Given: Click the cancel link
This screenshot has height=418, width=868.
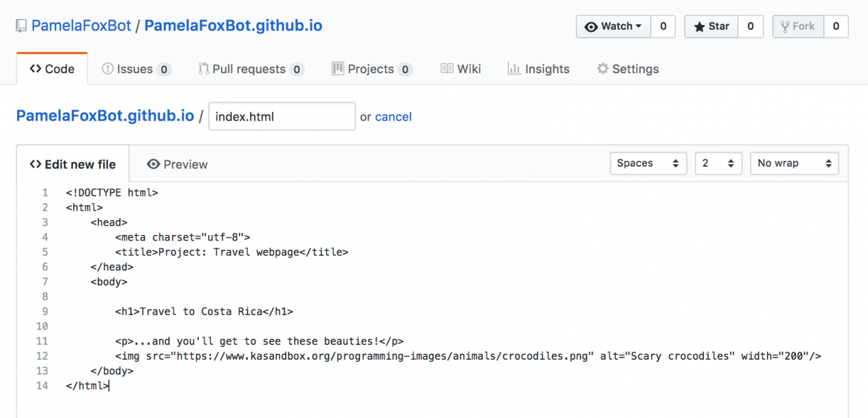Looking at the screenshot, I should click(393, 117).
